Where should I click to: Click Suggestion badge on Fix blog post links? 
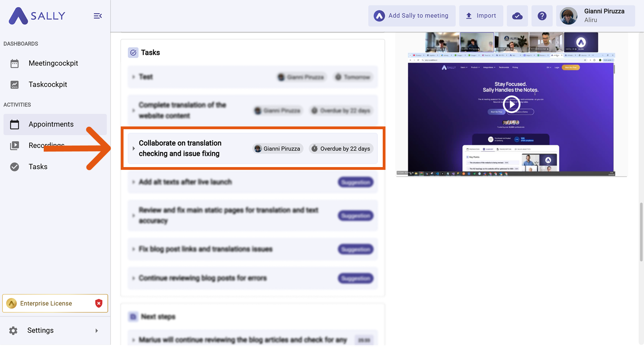tap(356, 249)
